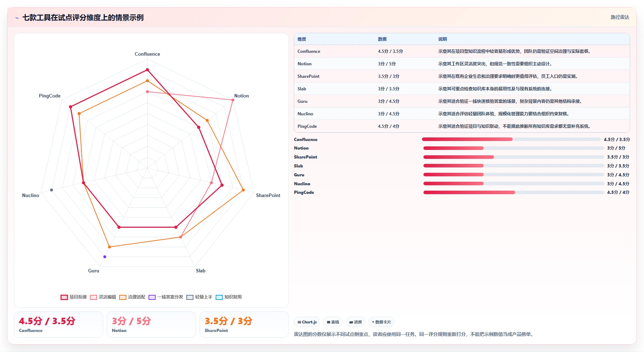Open the Notion 3分 / 5分 stat card

coord(151,325)
